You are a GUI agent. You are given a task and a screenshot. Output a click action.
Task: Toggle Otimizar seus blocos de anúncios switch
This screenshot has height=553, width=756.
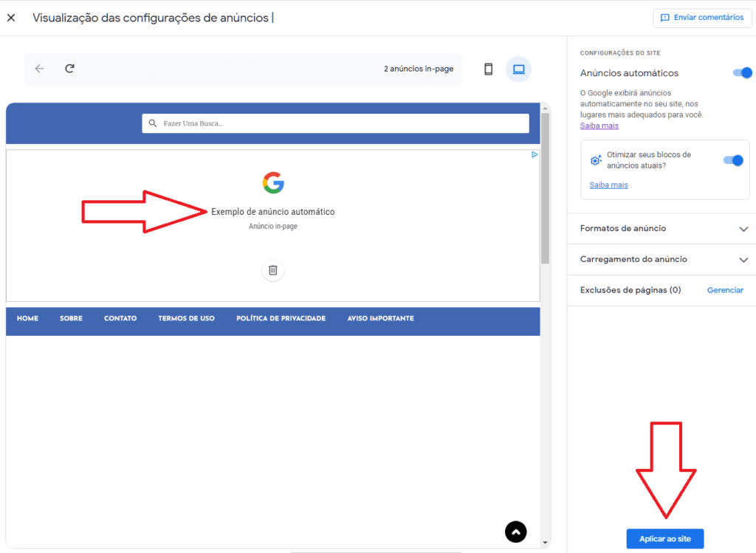click(733, 160)
